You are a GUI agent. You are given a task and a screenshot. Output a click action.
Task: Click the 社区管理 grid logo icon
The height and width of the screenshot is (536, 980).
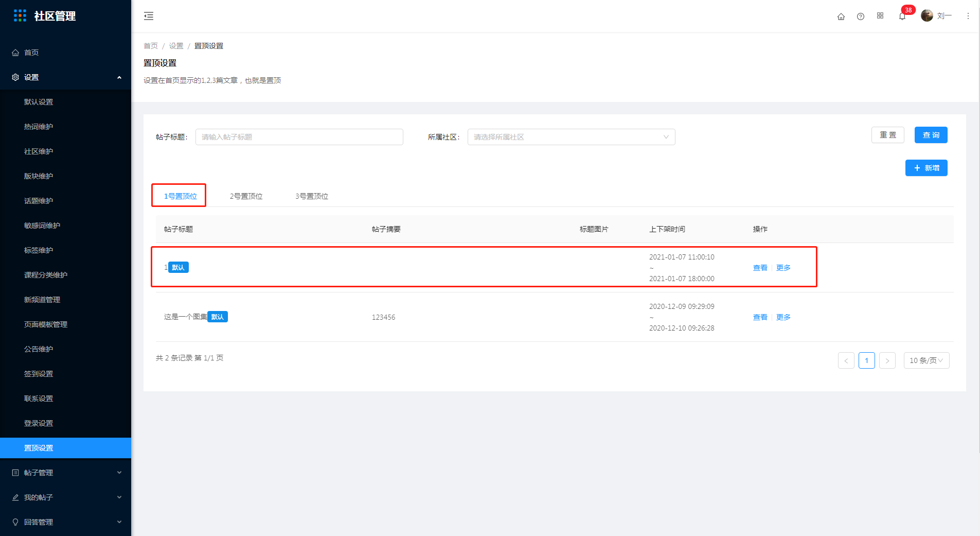tap(20, 16)
